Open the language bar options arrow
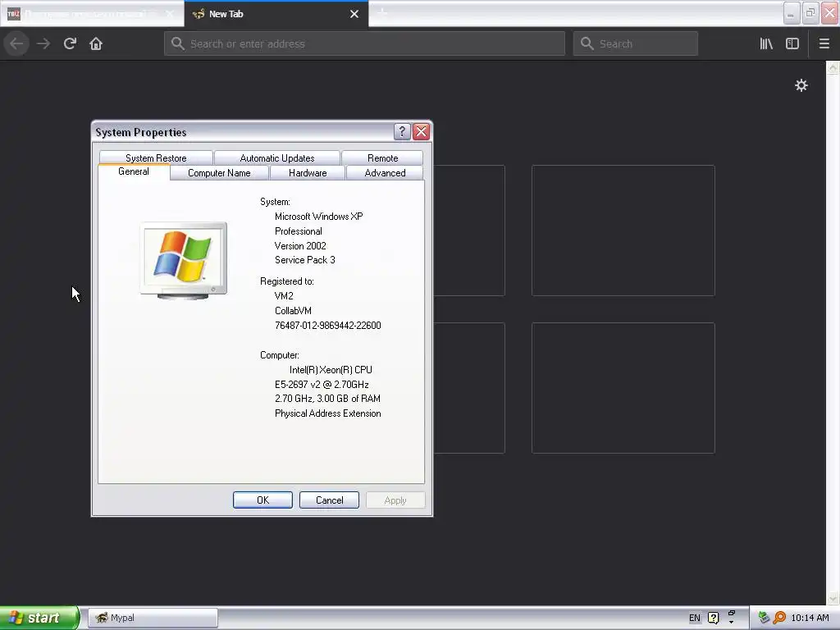Viewport: 840px width, 630px height. click(731, 622)
